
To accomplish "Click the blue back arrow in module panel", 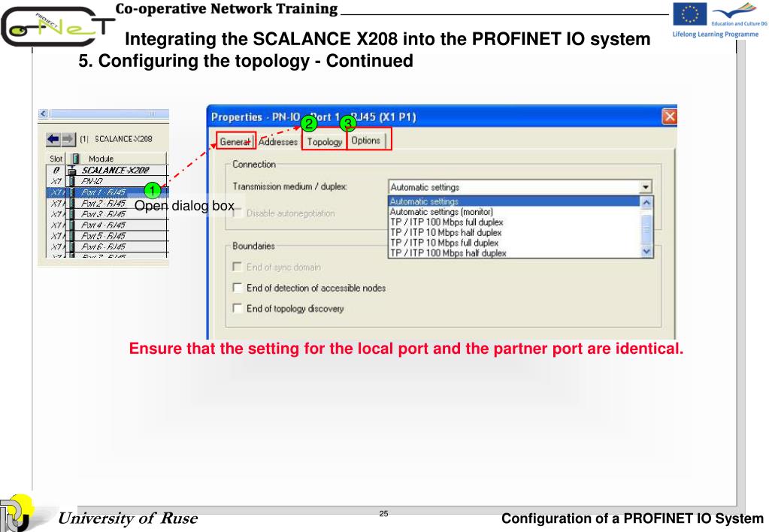I will point(53,139).
